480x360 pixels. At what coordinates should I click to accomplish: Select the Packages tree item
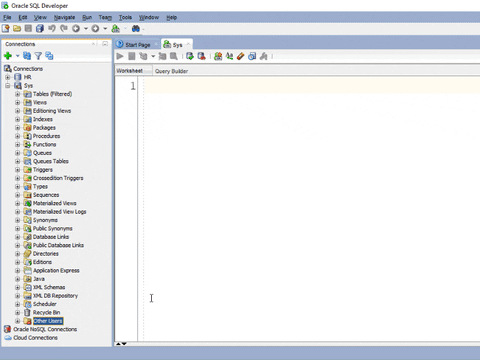pos(44,128)
